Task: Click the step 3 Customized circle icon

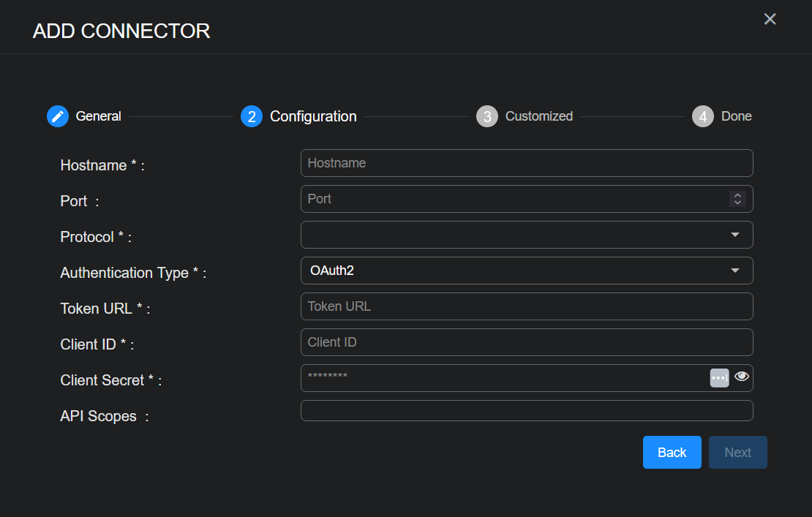Action: click(486, 116)
